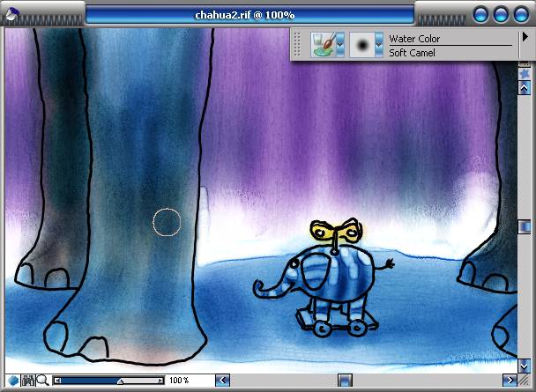Click the horizontal scrollbar right arrow
This screenshot has height=392, width=536.
point(510,380)
